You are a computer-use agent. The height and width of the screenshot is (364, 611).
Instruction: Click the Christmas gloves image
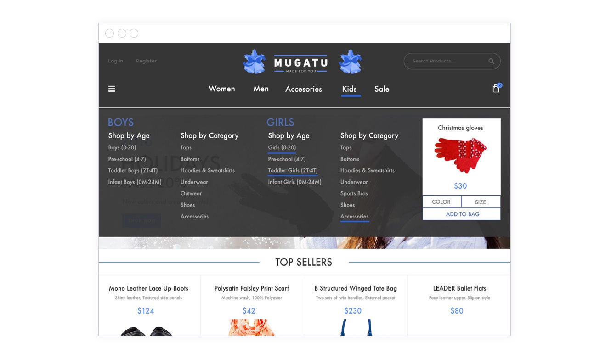click(460, 155)
